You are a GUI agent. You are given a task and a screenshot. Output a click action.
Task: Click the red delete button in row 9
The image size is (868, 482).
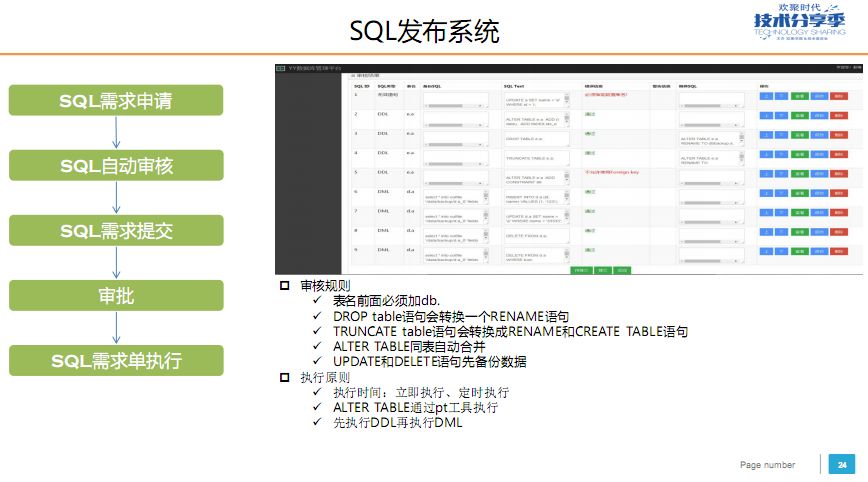839,251
